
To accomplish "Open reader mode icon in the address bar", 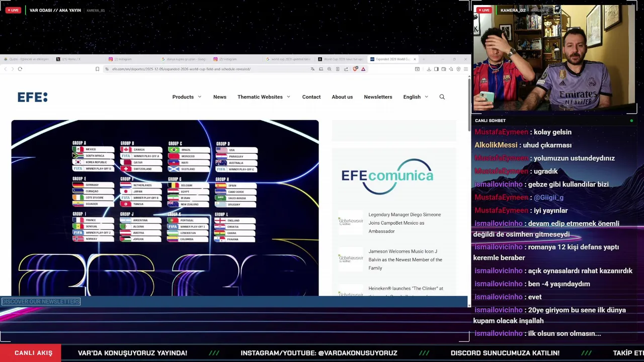I will pos(338,69).
